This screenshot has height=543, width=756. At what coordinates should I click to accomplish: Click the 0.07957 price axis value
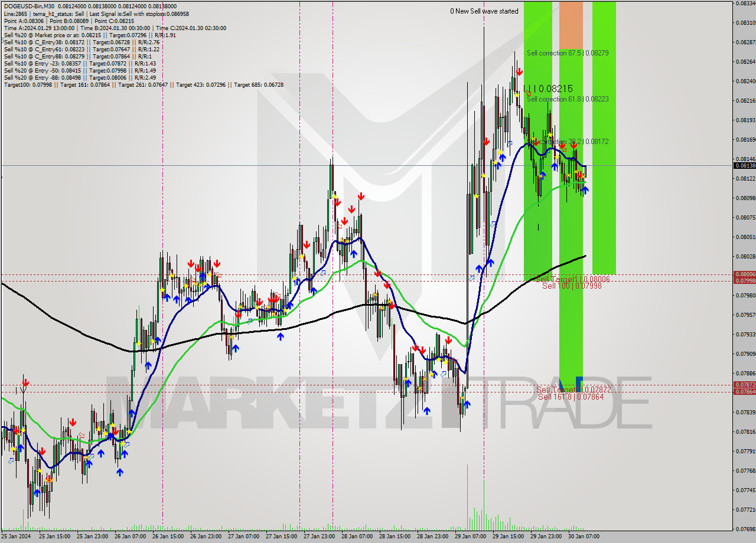point(745,315)
